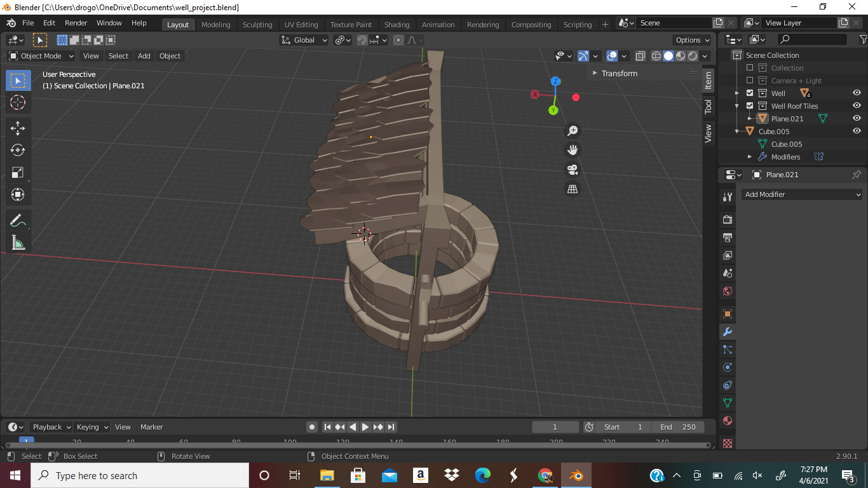Jump to the last frame in the timeline
The height and width of the screenshot is (488, 868).
tap(391, 426)
